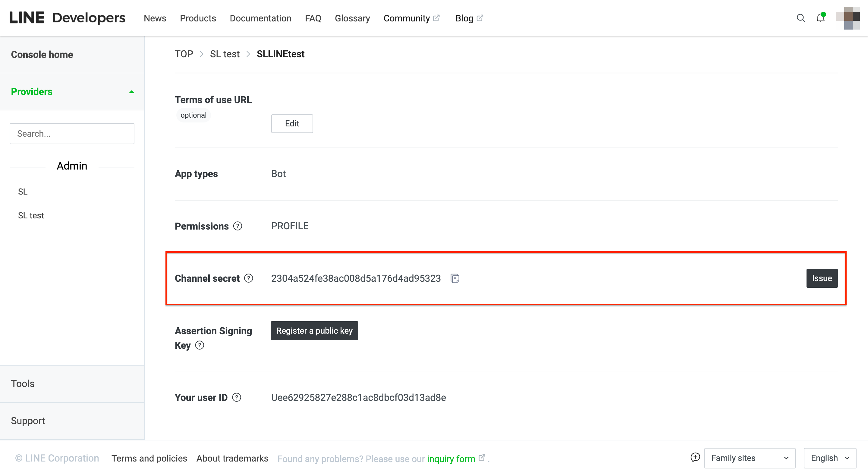Select the SL provider
Screen dimensions: 868x476
coord(23,192)
